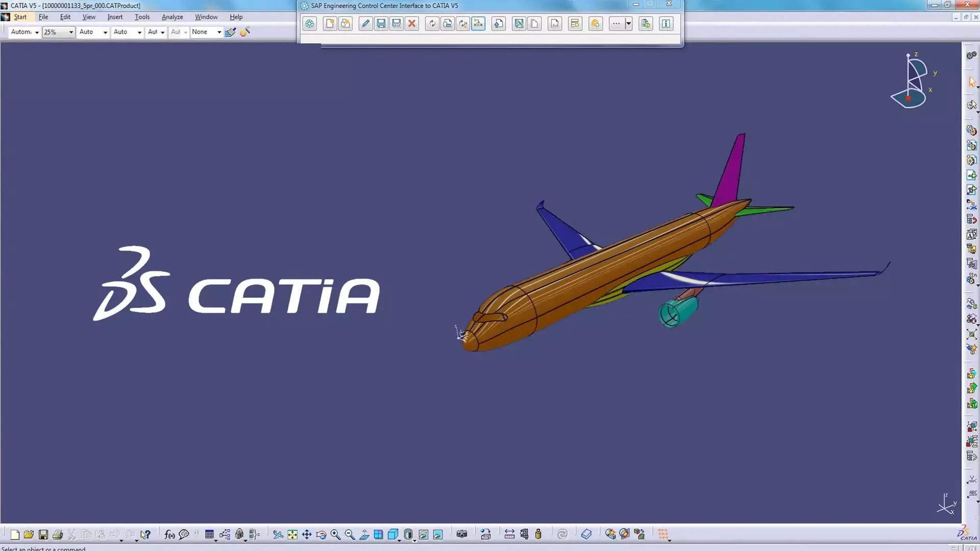Image resolution: width=980 pixels, height=551 pixels.
Task: Click the camera capture icon in bottom toolbar
Action: point(462,534)
